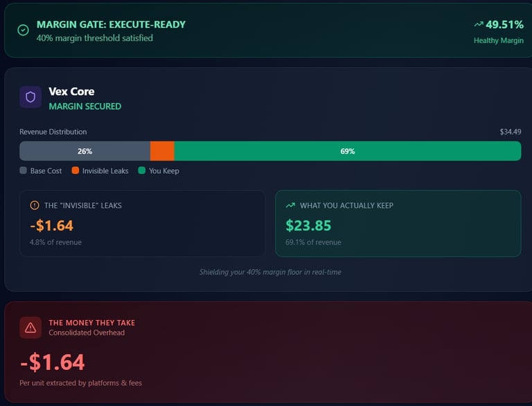Click the orange warning circle icon for leaks
The height and width of the screenshot is (406, 532).
pos(35,205)
